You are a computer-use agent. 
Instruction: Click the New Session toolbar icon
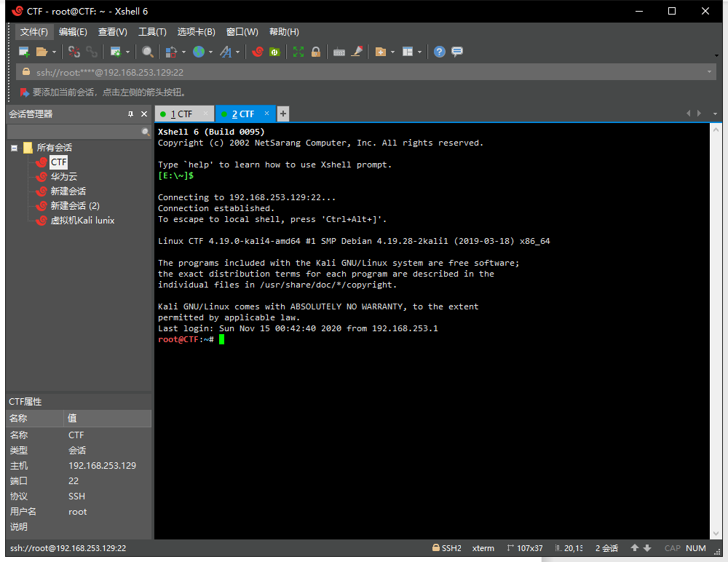tap(24, 52)
